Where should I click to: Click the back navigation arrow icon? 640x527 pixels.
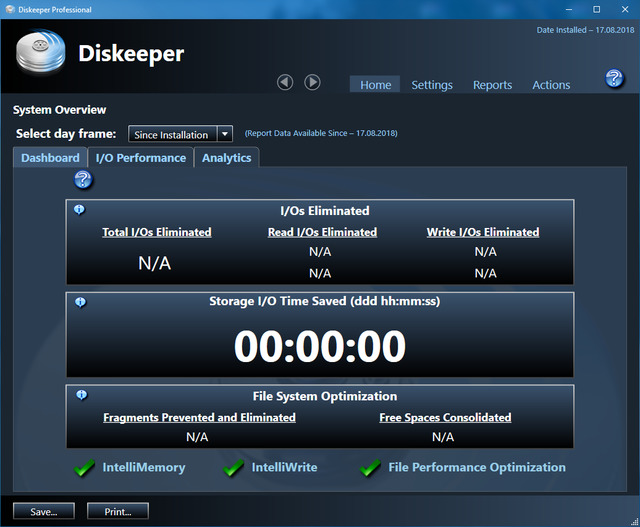point(285,82)
